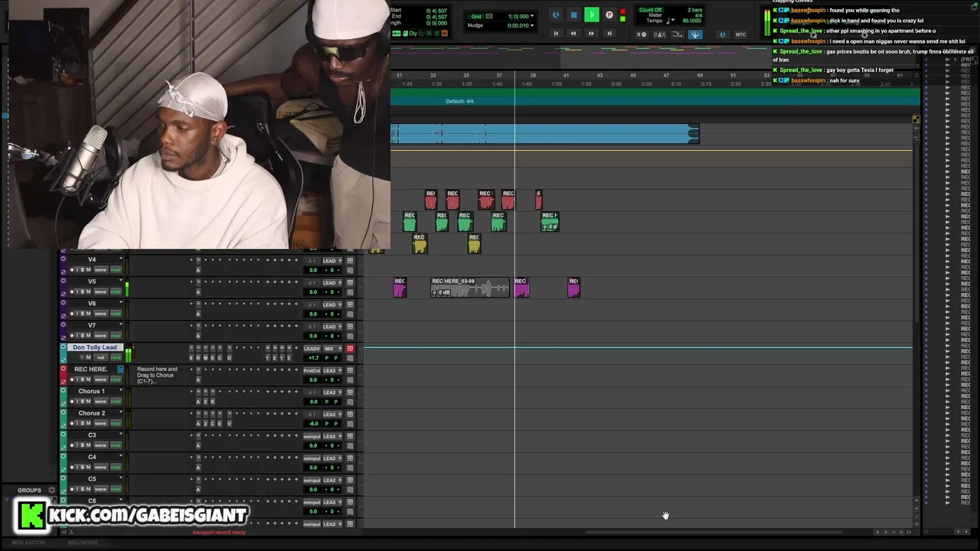Open insert E on the Chorus 2 track
The width and height of the screenshot is (980, 551).
click(220, 424)
